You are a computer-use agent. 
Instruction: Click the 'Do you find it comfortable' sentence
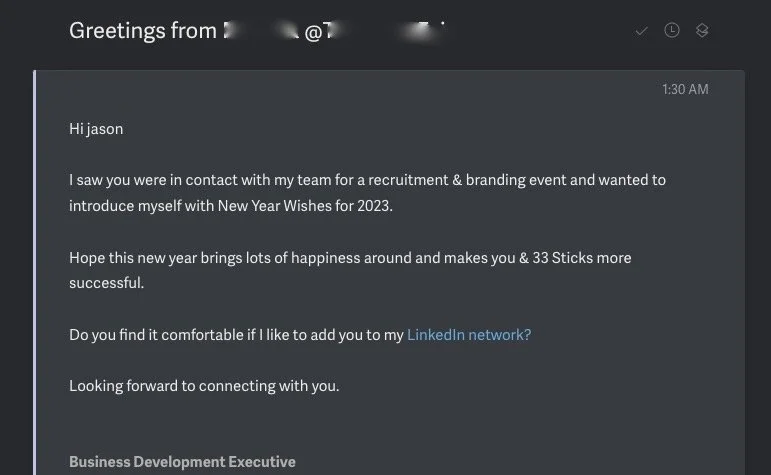click(x=236, y=335)
